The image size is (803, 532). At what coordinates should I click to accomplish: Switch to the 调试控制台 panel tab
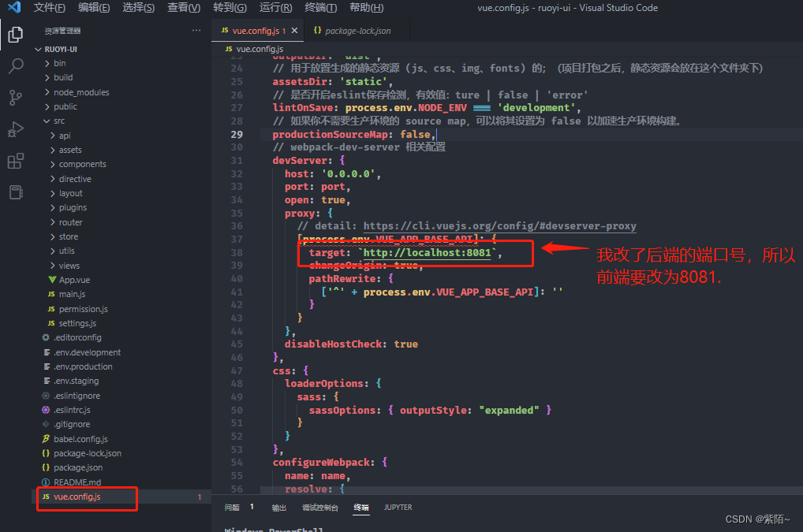pos(320,508)
